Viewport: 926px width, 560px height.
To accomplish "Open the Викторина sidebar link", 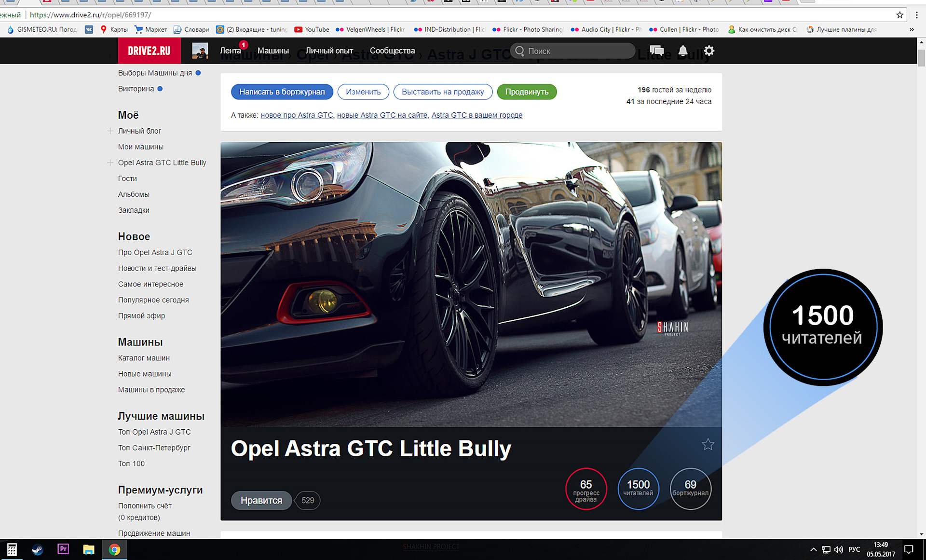I will pos(136,89).
